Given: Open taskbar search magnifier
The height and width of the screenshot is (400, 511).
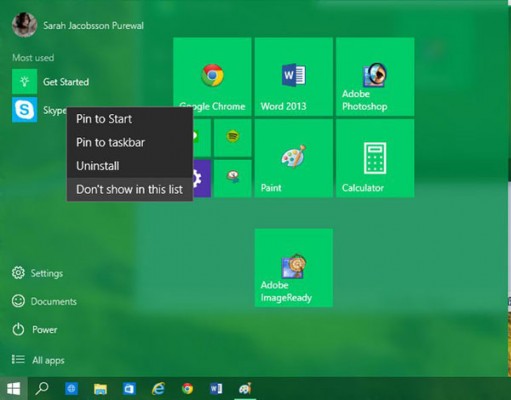Looking at the screenshot, I should coord(42,389).
